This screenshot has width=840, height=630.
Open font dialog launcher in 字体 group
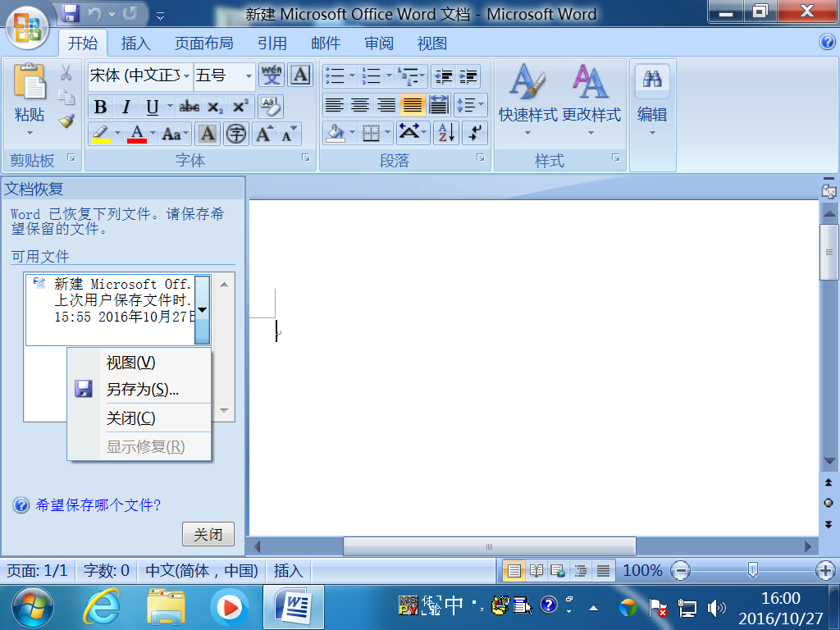tap(306, 157)
